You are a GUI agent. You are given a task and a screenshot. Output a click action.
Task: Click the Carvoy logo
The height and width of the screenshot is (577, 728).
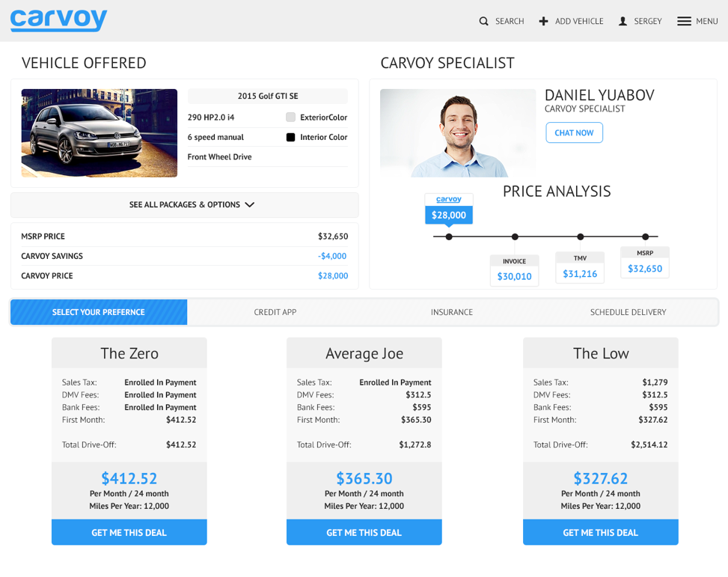pyautogui.click(x=58, y=20)
